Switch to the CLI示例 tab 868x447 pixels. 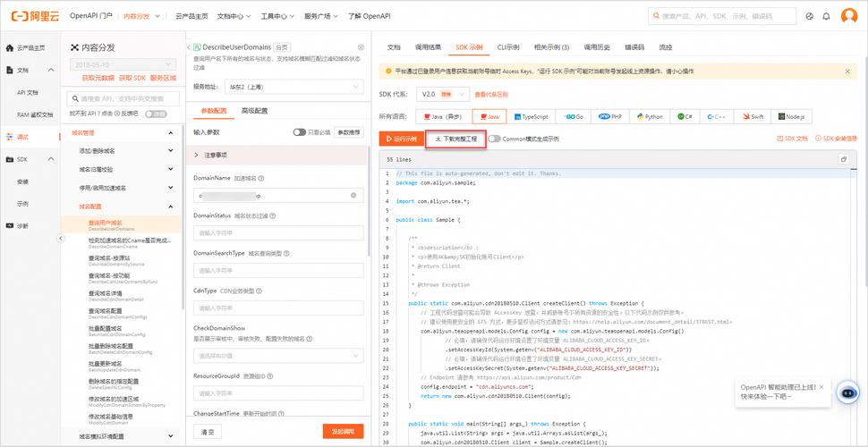508,47
